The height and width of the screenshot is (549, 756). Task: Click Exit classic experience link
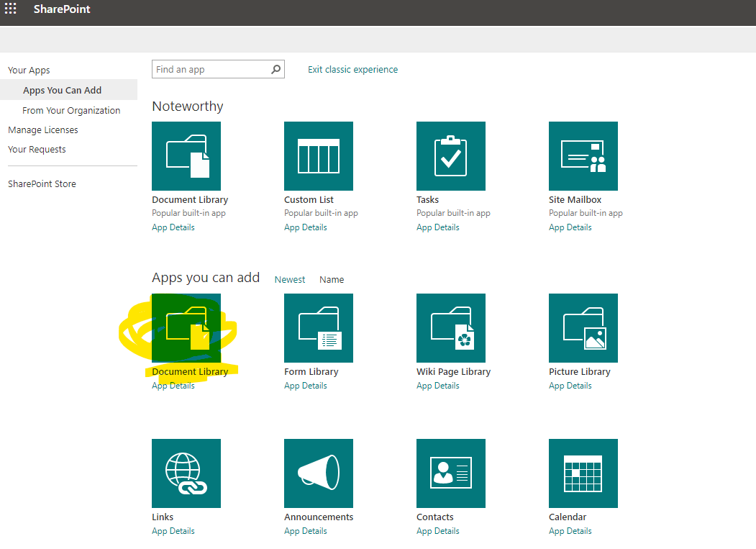coord(353,70)
